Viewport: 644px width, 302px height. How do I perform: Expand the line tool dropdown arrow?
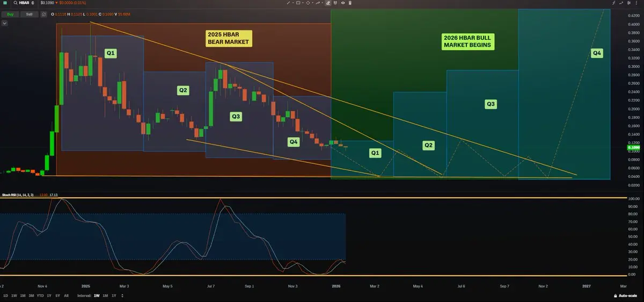tap(293, 3)
